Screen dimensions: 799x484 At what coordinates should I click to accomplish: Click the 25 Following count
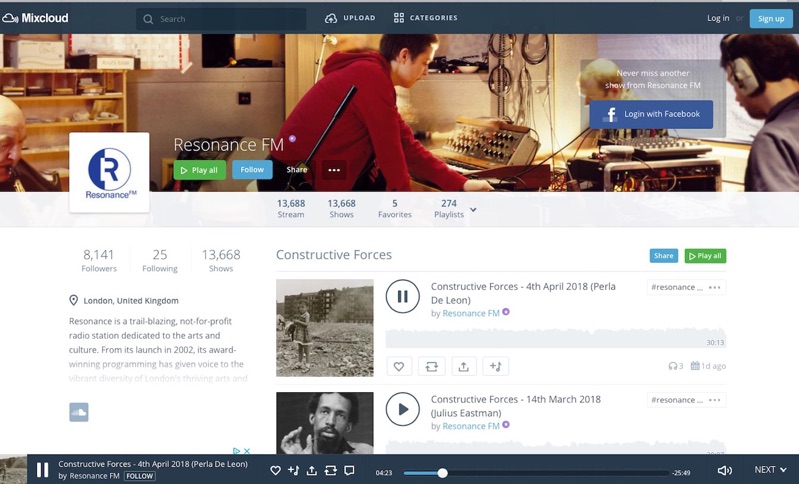[160, 260]
